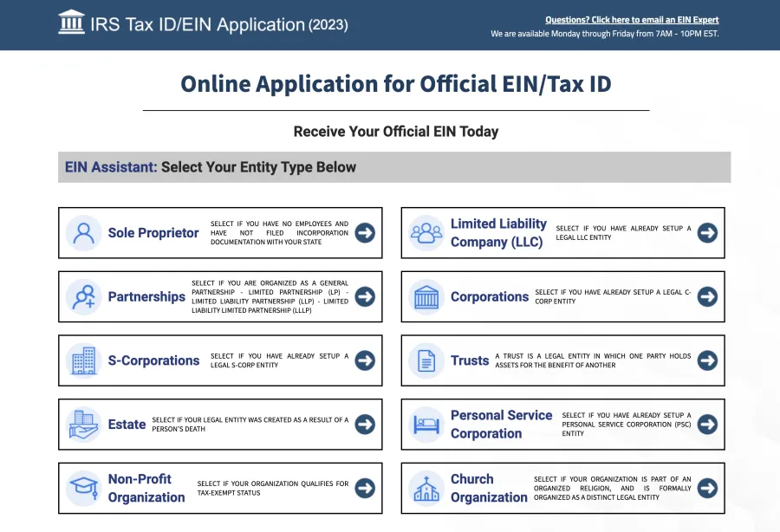The height and width of the screenshot is (532, 780).
Task: Select the Personal Service Corporation title
Action: point(502,424)
